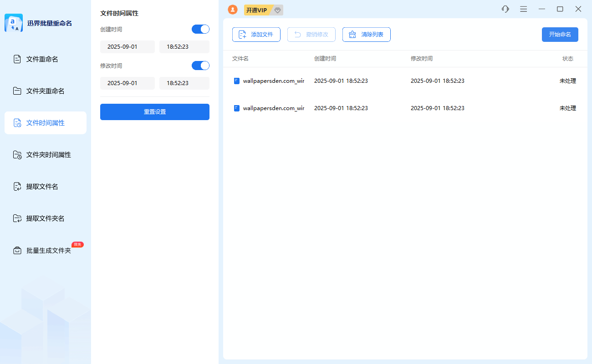
Task: Open the hamburger menu near window controls
Action: tap(523, 9)
